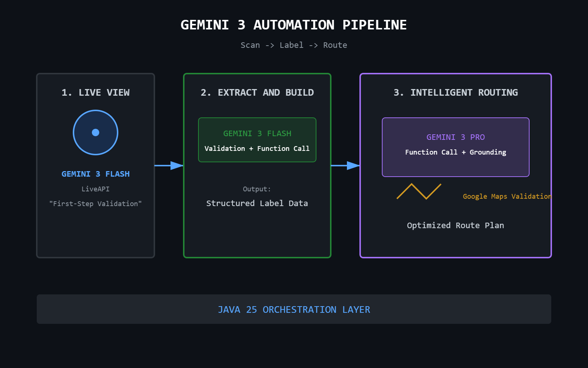Click the "Function Call + Grounding" text
The image size is (588, 368).
(456, 152)
